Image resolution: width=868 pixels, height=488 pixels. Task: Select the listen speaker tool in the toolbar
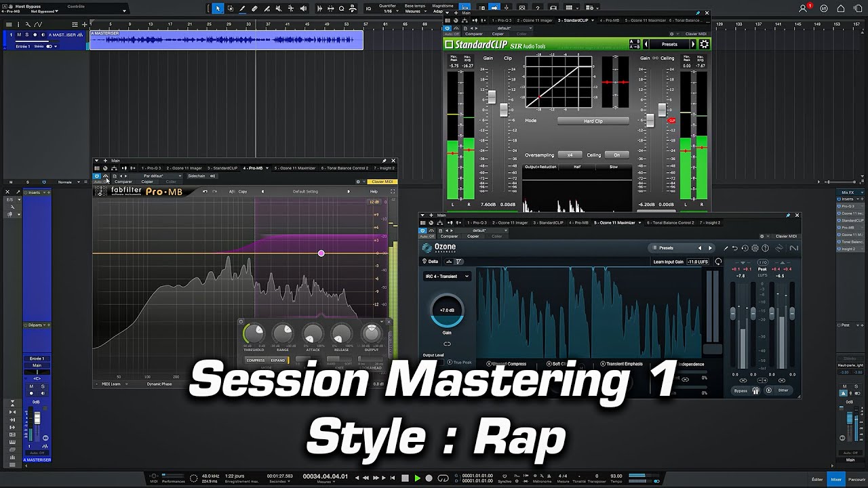(302, 9)
